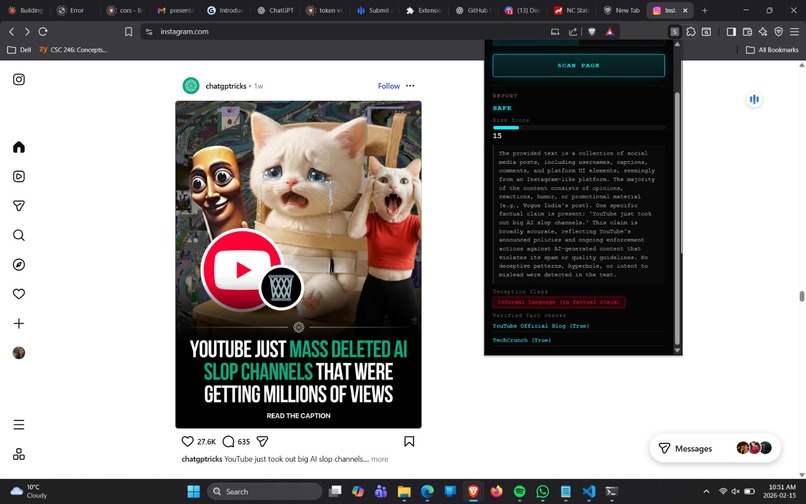Bookmark this page from address bar
This screenshot has width=806, height=504.
coord(129,32)
